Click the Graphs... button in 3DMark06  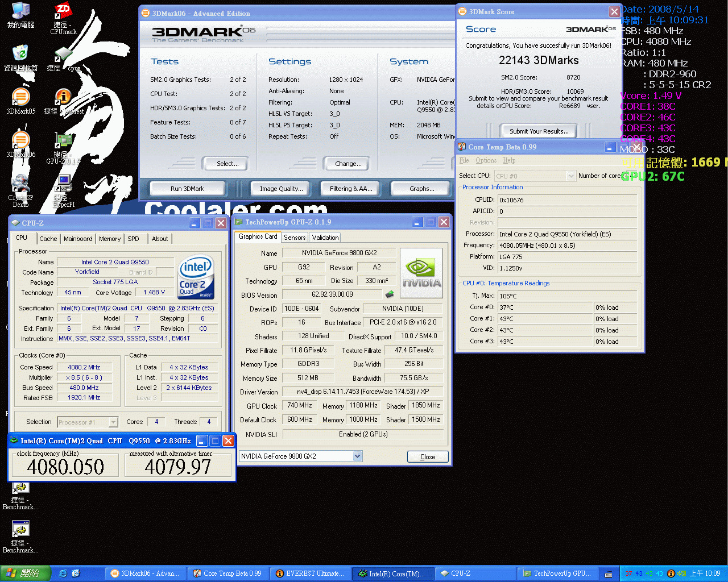[x=422, y=189]
